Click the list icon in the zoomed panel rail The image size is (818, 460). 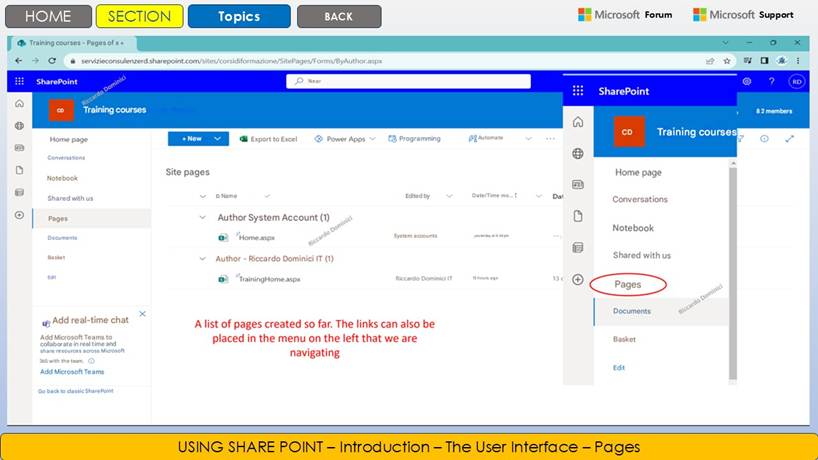(x=578, y=248)
